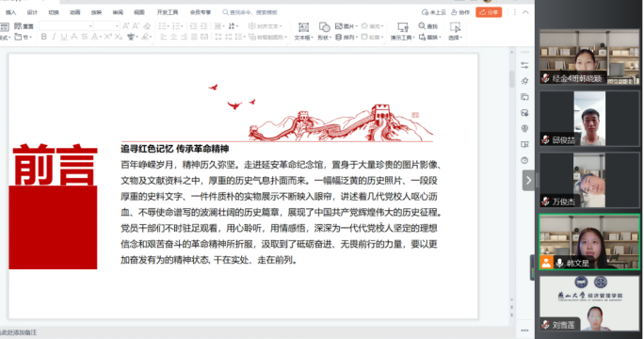Click the vertical scrollbar beside the slide

[512, 79]
